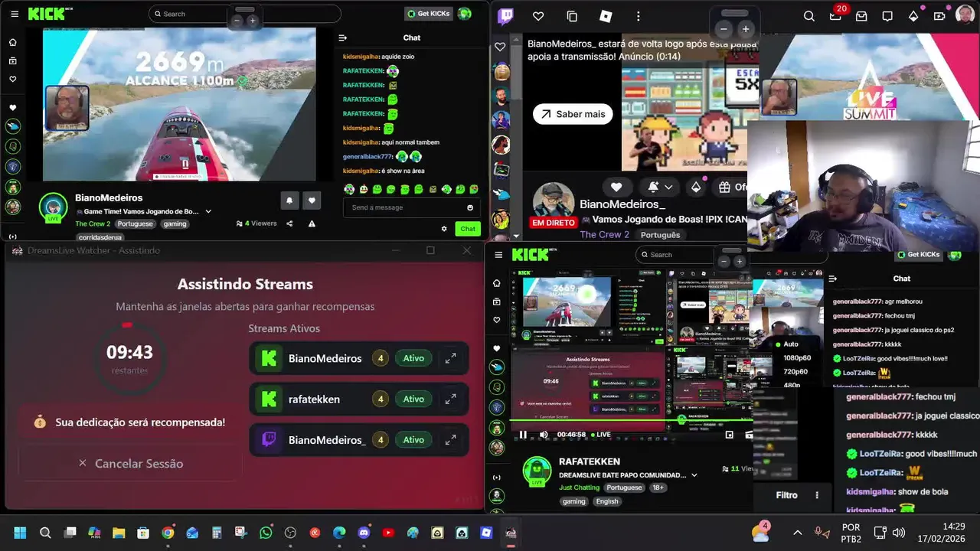Image resolution: width=980 pixels, height=551 pixels.
Task: Zoom out with minus overlay on top-left Kick window
Action: click(x=237, y=21)
